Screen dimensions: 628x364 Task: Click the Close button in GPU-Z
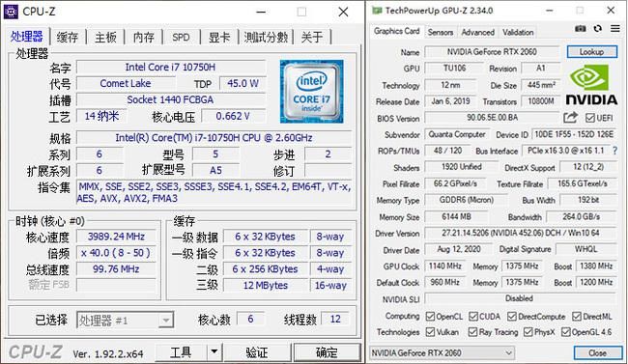597,352
